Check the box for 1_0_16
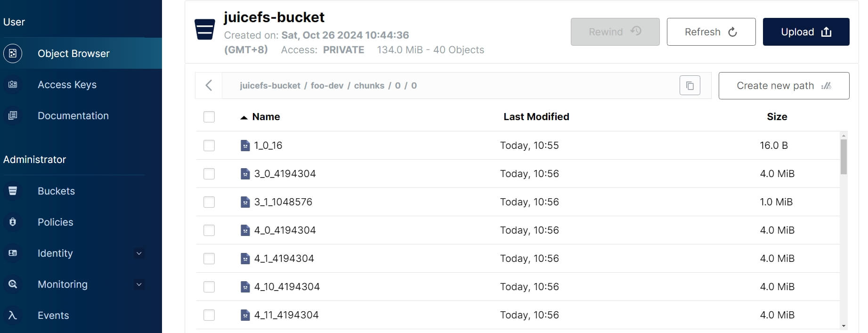 [209, 146]
